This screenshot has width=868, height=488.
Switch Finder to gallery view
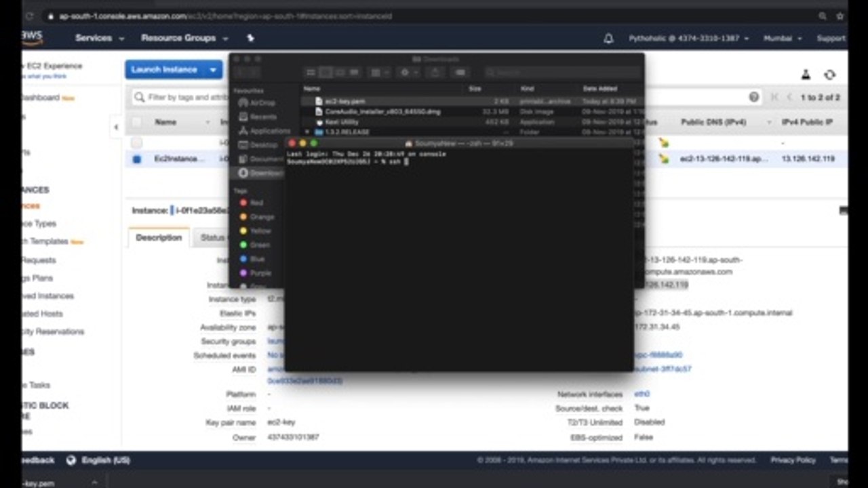coord(355,73)
